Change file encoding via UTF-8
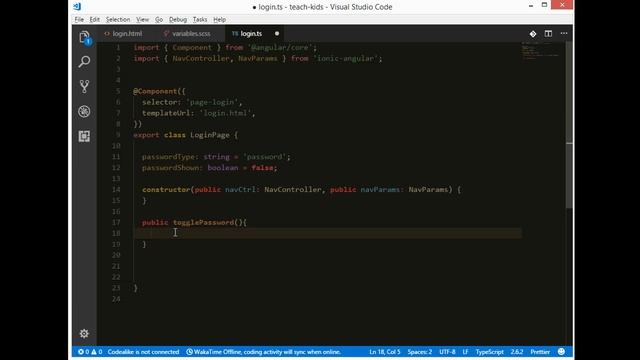The height and width of the screenshot is (360, 640). point(447,351)
